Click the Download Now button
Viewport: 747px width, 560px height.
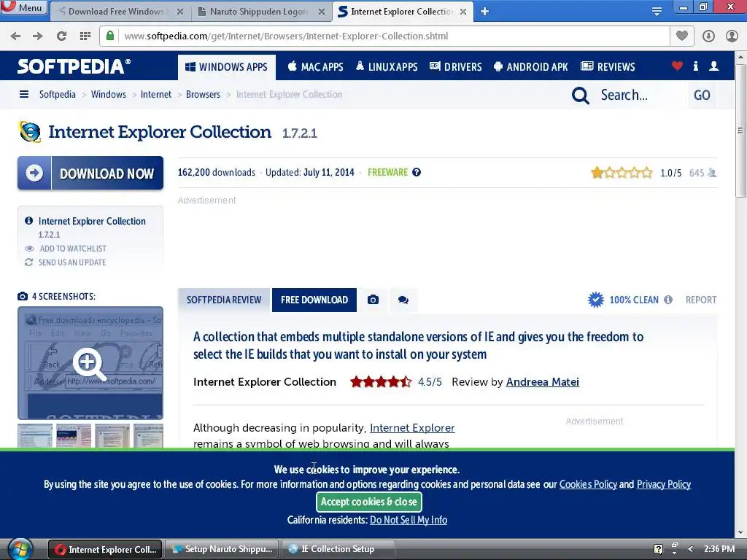90,173
